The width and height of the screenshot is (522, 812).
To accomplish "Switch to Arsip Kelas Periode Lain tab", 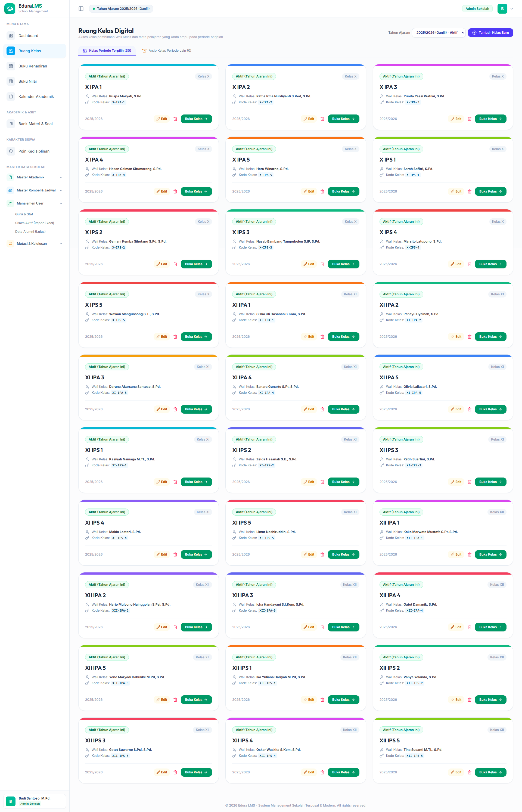I will 166,51.
